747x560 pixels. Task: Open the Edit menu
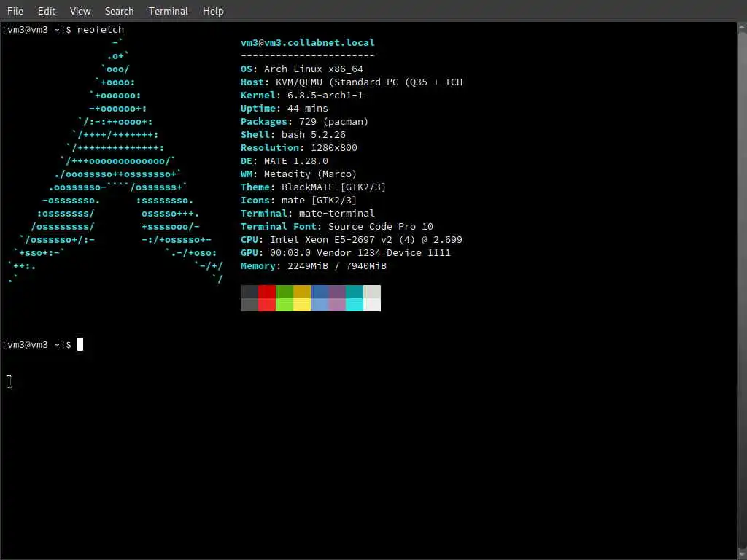pyautogui.click(x=46, y=11)
